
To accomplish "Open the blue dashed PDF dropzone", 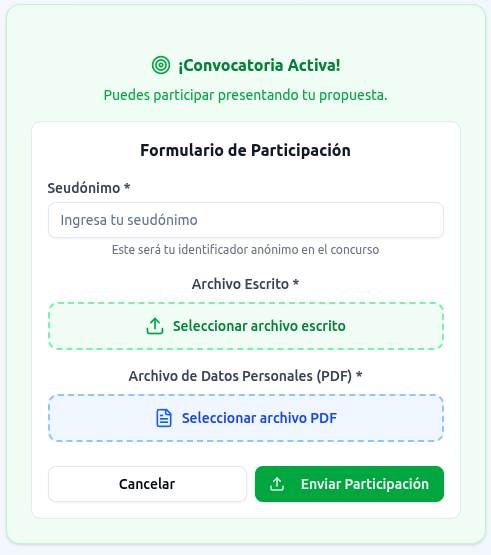I will (x=246, y=418).
